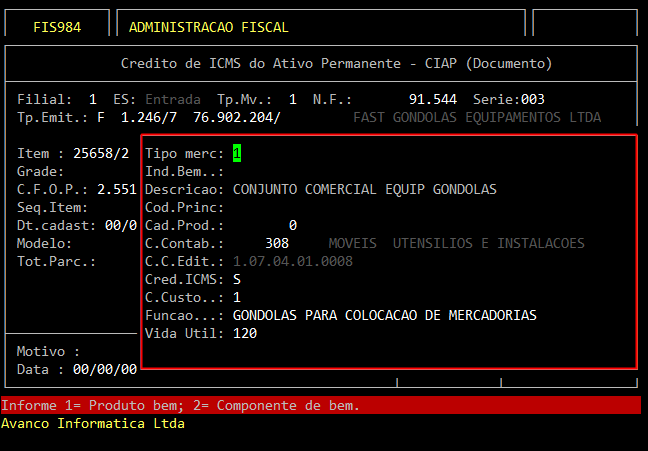648x451 pixels.
Task: Select the C.Custo field value
Action: [x=237, y=297]
